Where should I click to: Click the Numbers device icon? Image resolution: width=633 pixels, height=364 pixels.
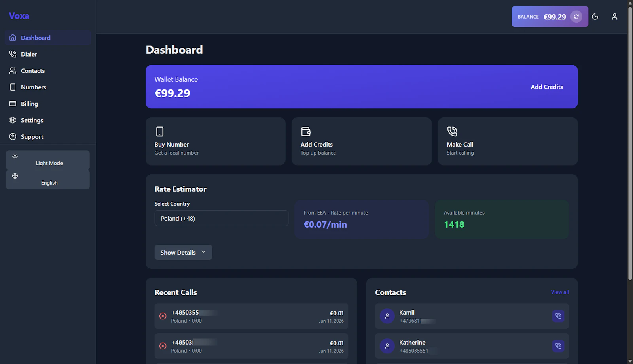point(13,87)
